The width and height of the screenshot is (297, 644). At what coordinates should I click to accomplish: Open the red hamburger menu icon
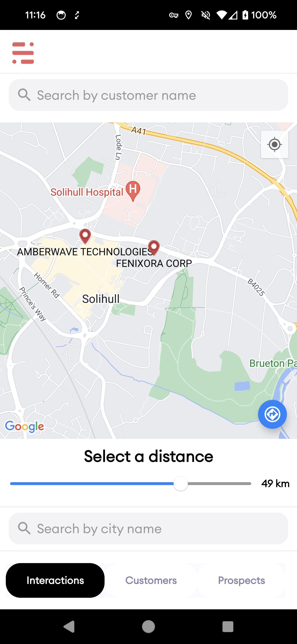(23, 53)
